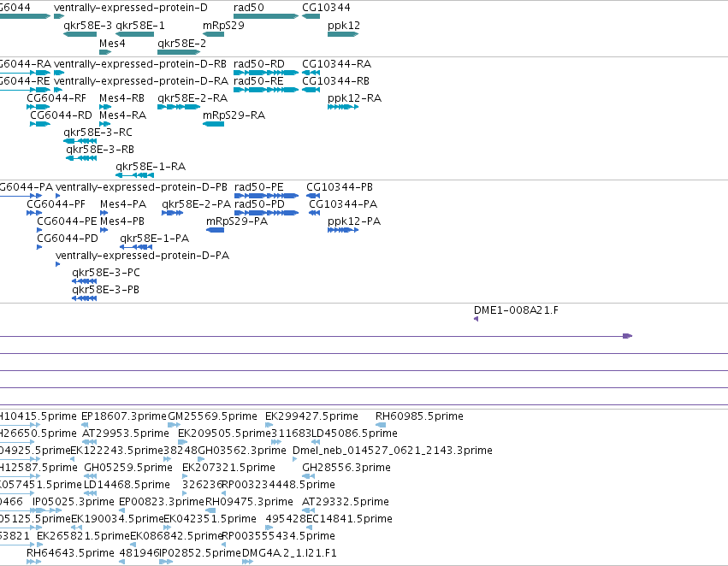Select EST IP05025.3prime
Viewport: 728px width, 566px height.
tap(74, 502)
